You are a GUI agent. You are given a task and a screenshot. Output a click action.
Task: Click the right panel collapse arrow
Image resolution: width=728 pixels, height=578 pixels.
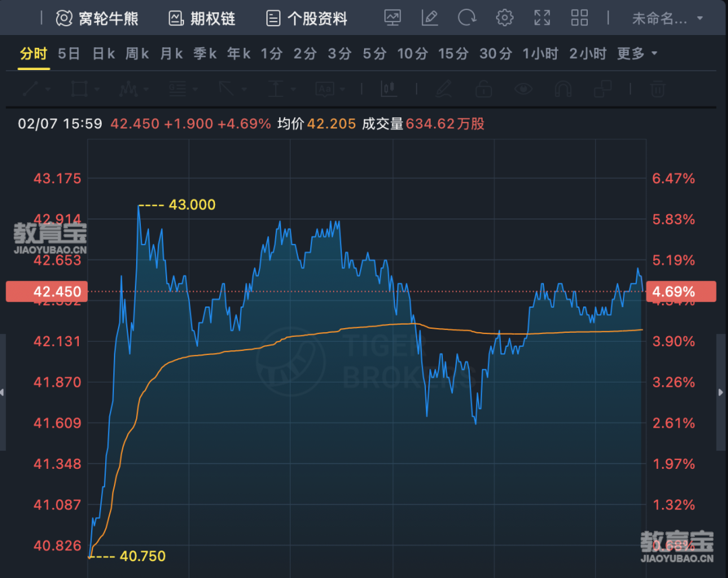[x=721, y=393]
